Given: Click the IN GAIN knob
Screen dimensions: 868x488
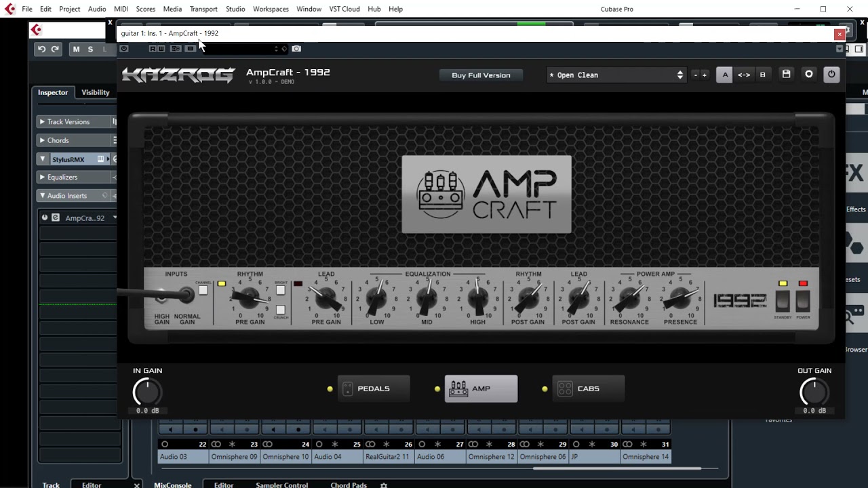Looking at the screenshot, I should click(146, 392).
